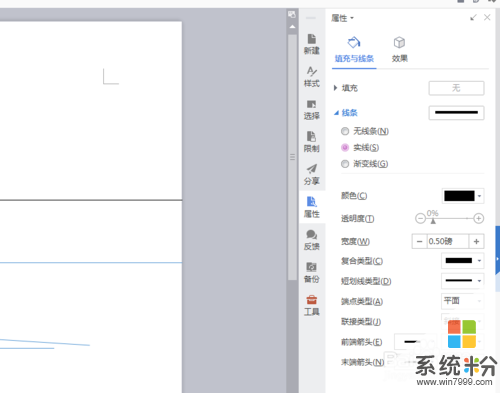Open the 备份 backup sidebar icon
The image size is (500, 393).
(312, 273)
